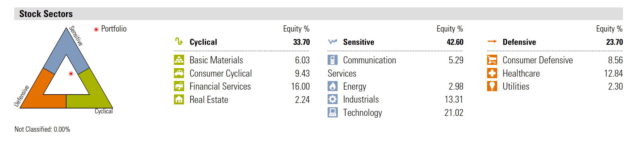This screenshot has width=644, height=144.
Task: Select the Defensive super sector heading
Action: pos(519,42)
